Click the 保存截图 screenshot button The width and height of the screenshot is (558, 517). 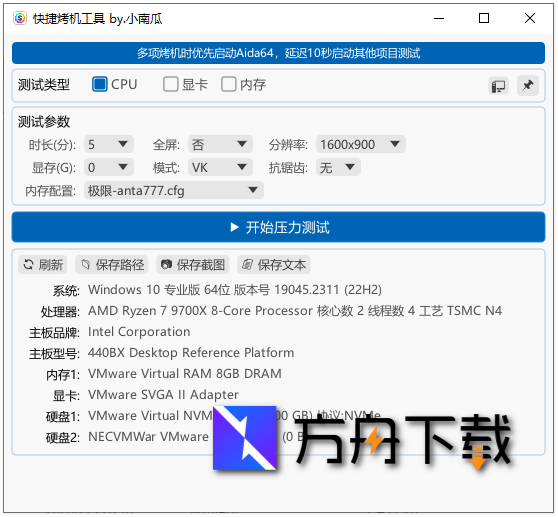(193, 265)
